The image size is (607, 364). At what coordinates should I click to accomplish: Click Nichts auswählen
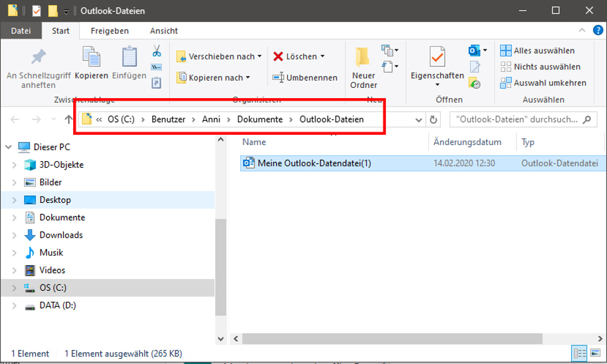(x=540, y=67)
